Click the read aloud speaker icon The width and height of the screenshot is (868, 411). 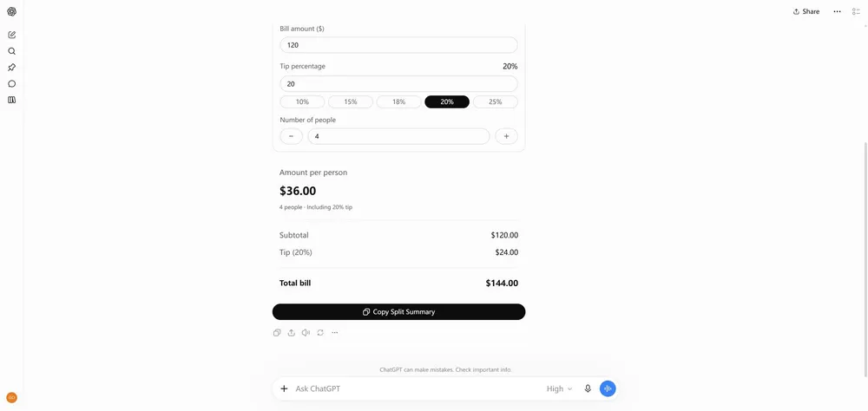[x=306, y=332]
